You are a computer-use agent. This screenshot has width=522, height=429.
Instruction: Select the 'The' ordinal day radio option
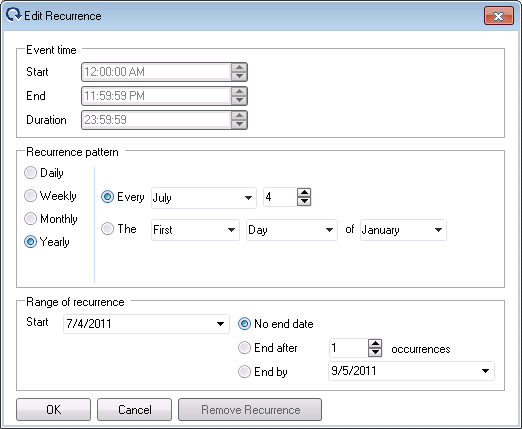point(107,229)
